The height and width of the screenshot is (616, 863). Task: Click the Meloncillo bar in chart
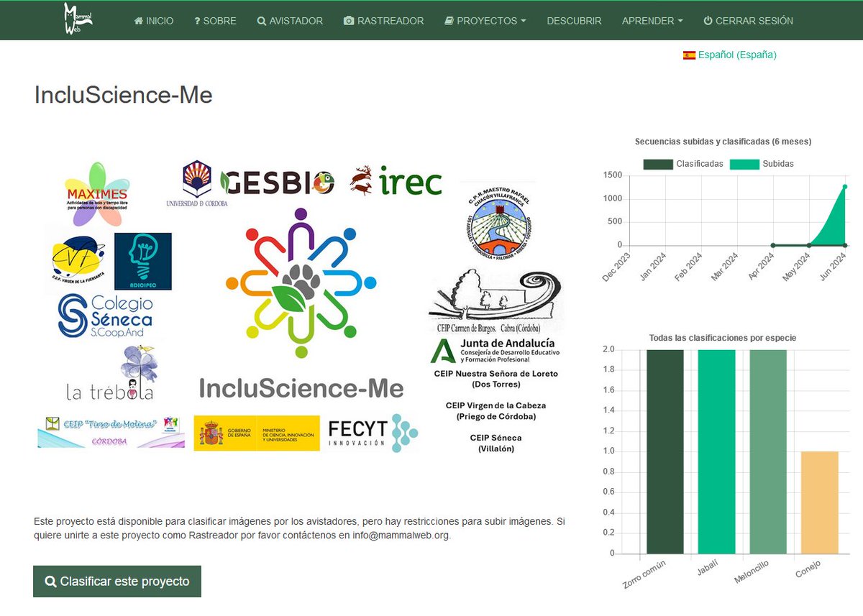[x=768, y=451]
